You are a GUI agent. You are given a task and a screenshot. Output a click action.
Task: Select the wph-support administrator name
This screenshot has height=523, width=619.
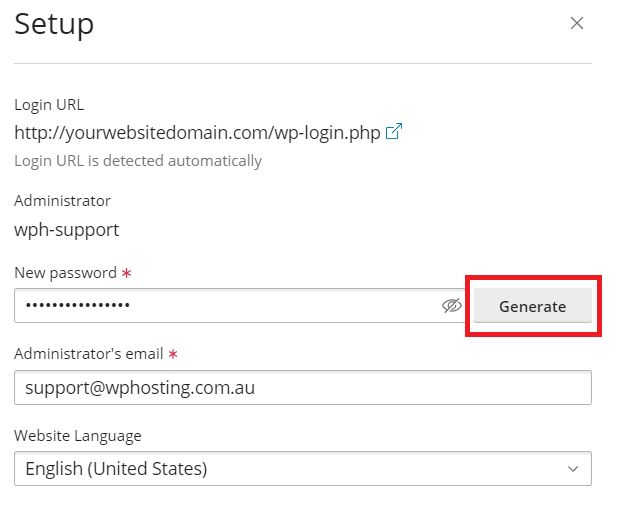[x=67, y=230]
